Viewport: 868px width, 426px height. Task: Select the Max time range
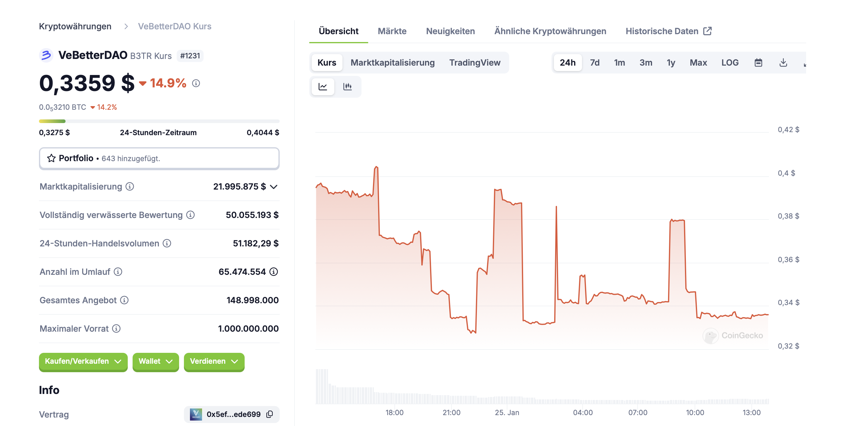pos(698,63)
